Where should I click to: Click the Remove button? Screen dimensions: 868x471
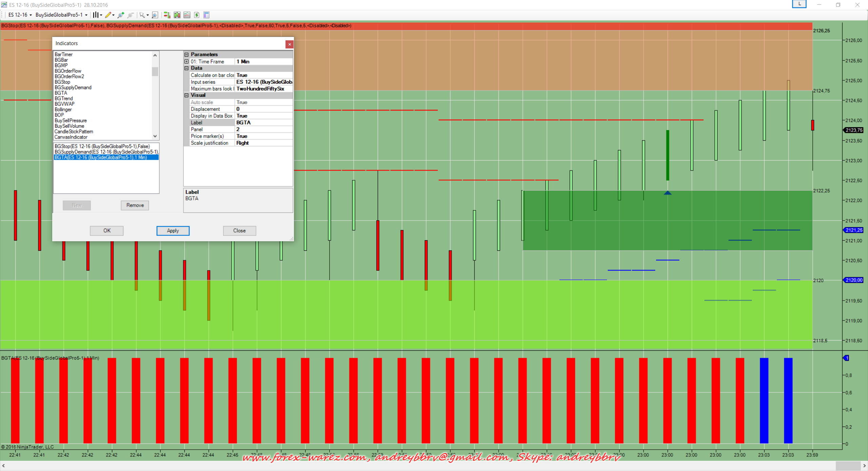click(135, 205)
